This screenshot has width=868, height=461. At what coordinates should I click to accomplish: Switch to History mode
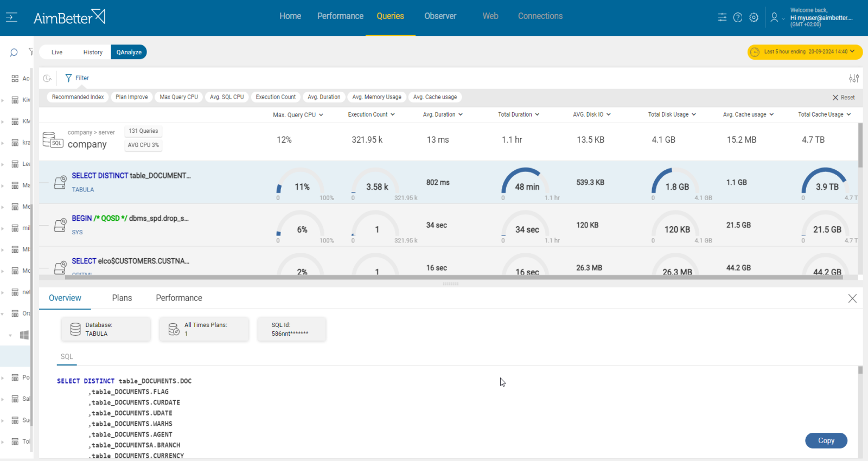pos(93,52)
